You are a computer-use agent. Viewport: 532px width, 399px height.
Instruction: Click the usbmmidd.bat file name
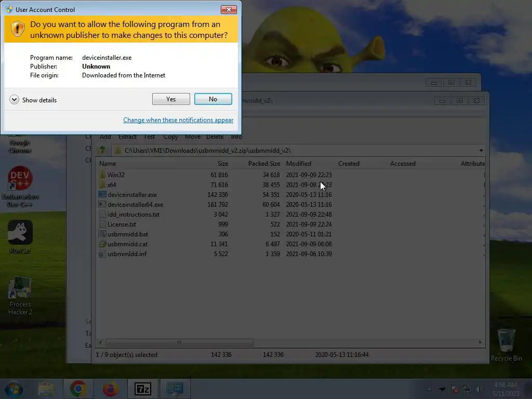tap(128, 234)
